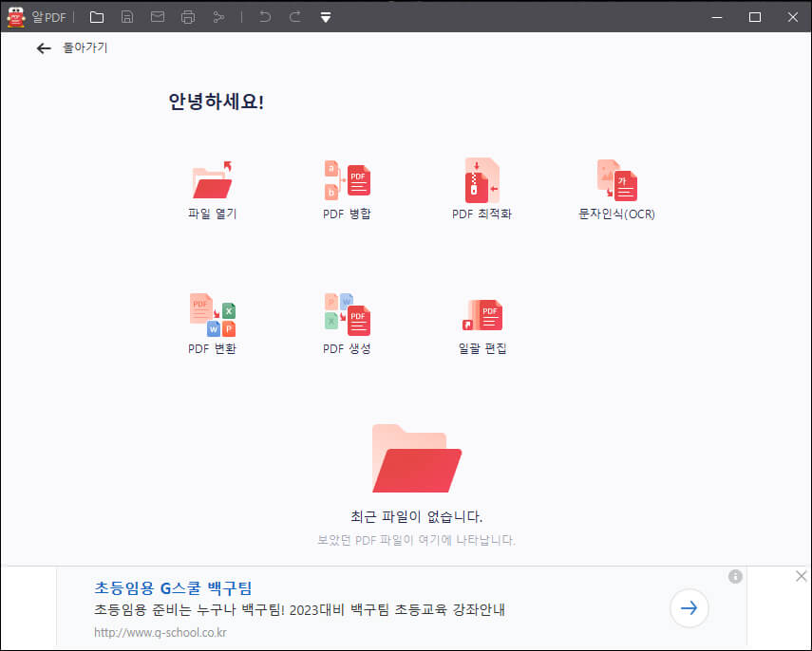Click the empty recent files folder graphic
Viewport: 812px width, 651px height.
[x=416, y=458]
